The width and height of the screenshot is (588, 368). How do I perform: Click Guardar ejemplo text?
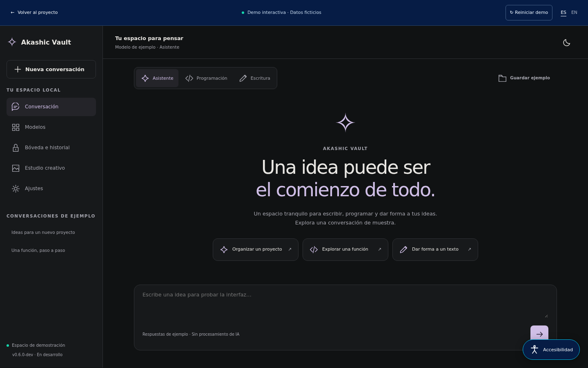530,78
